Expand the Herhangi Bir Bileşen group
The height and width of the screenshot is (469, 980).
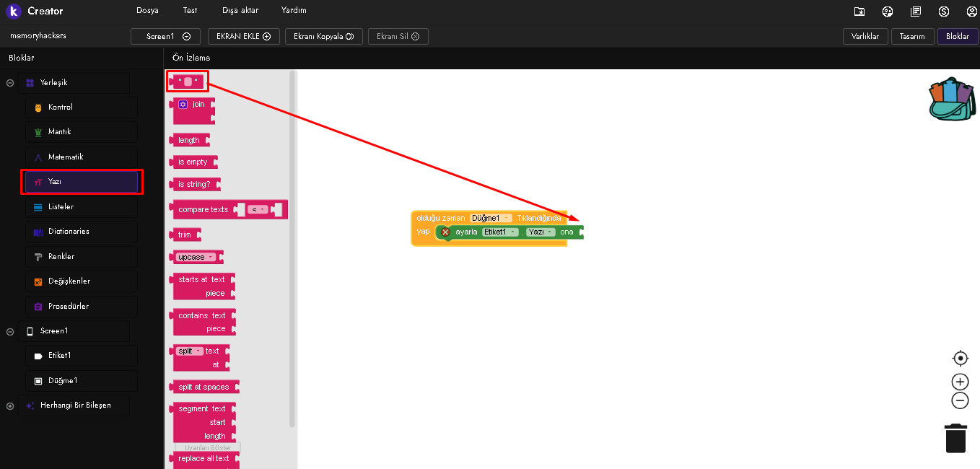coord(10,406)
